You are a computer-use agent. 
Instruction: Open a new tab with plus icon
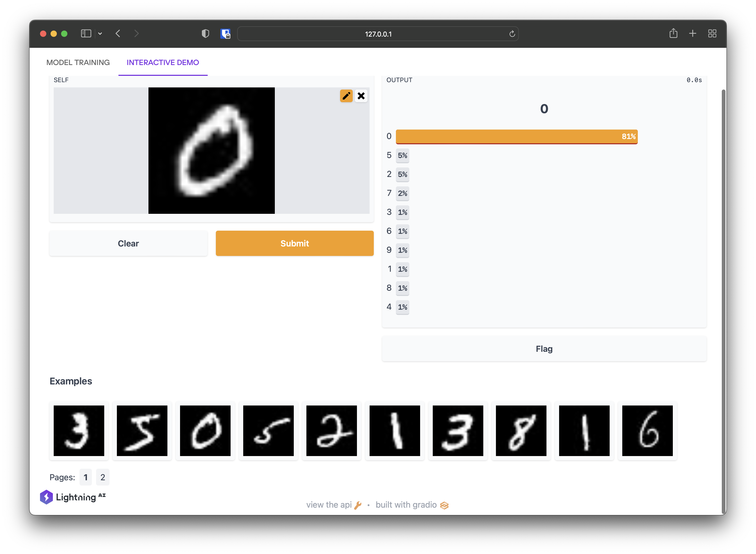point(693,33)
